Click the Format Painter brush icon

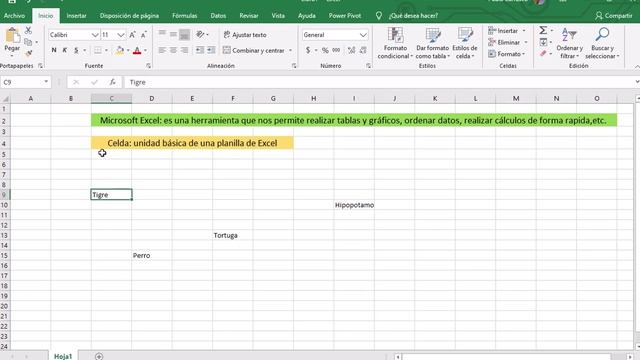coord(28,53)
